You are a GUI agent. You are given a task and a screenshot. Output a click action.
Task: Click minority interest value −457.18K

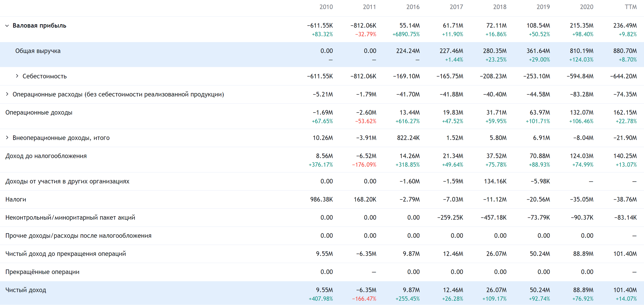tap(494, 218)
